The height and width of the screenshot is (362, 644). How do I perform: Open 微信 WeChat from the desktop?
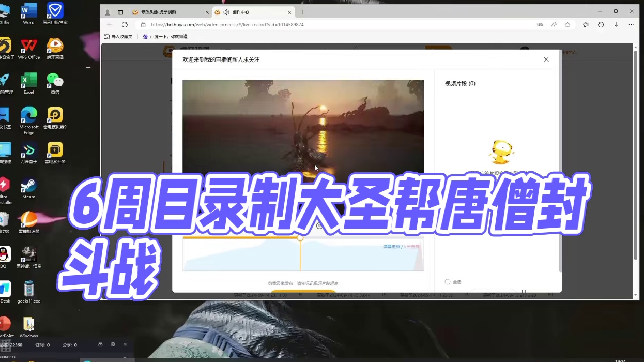(54, 82)
